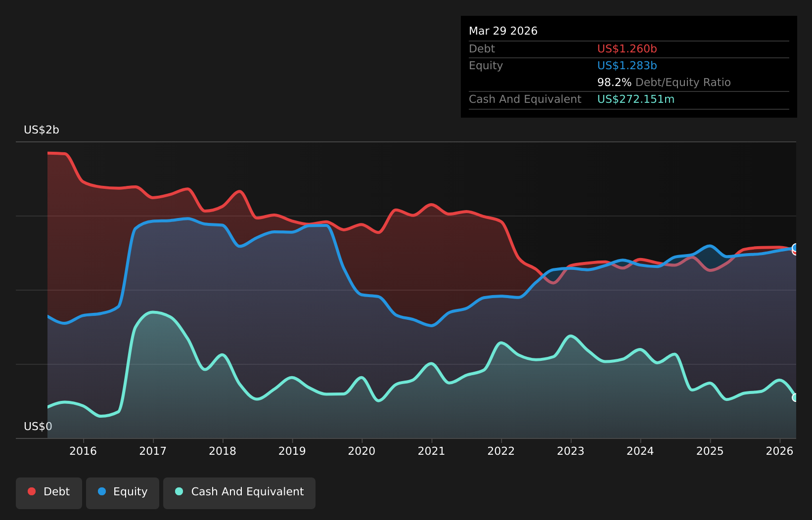Select the blue Equity endpoint marker
Viewport: 812px width, 520px height.
click(795, 248)
